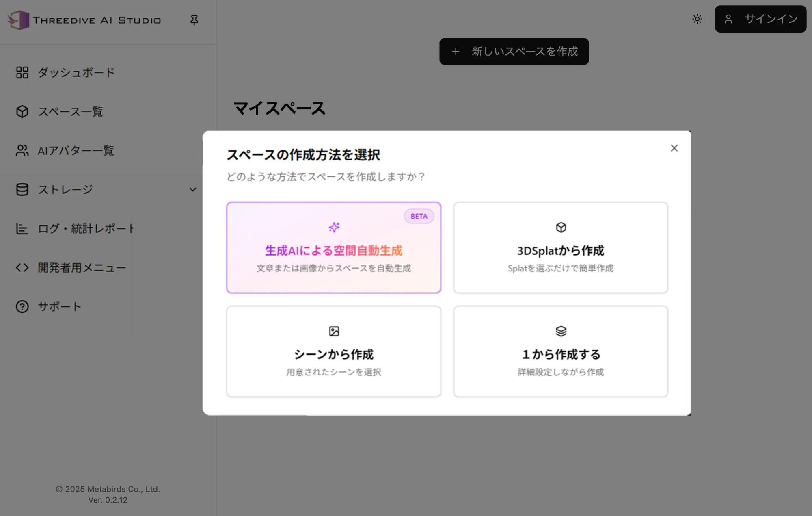
Task: Click text 文章または画像からスペースを自動生成
Action: 334,268
